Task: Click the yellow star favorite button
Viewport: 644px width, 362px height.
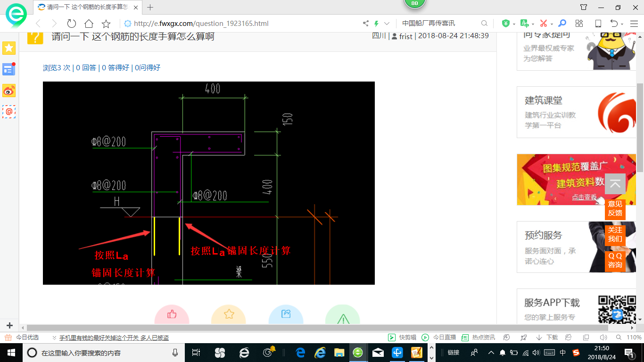Action: click(229, 314)
